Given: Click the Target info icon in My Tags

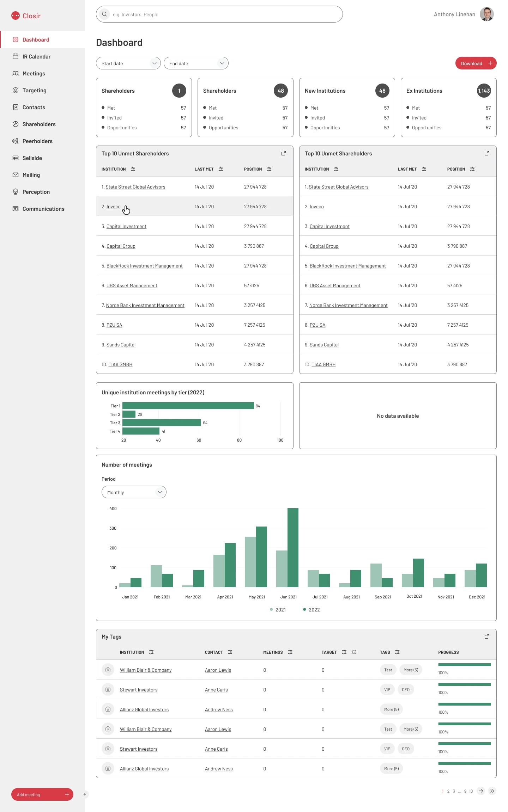Looking at the screenshot, I should [x=354, y=652].
